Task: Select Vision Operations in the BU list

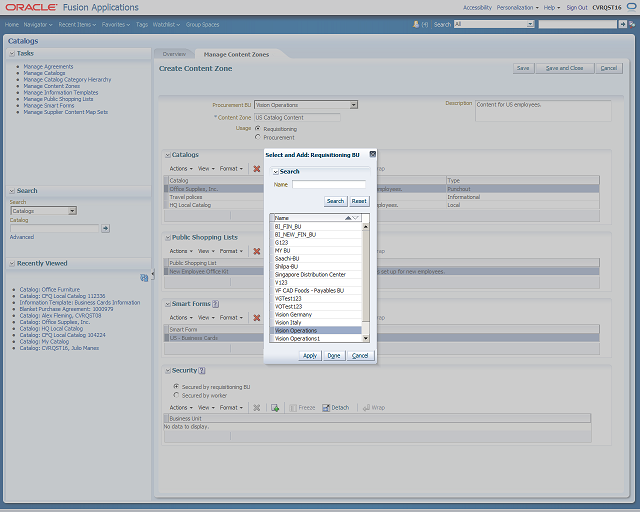Action: click(x=316, y=330)
